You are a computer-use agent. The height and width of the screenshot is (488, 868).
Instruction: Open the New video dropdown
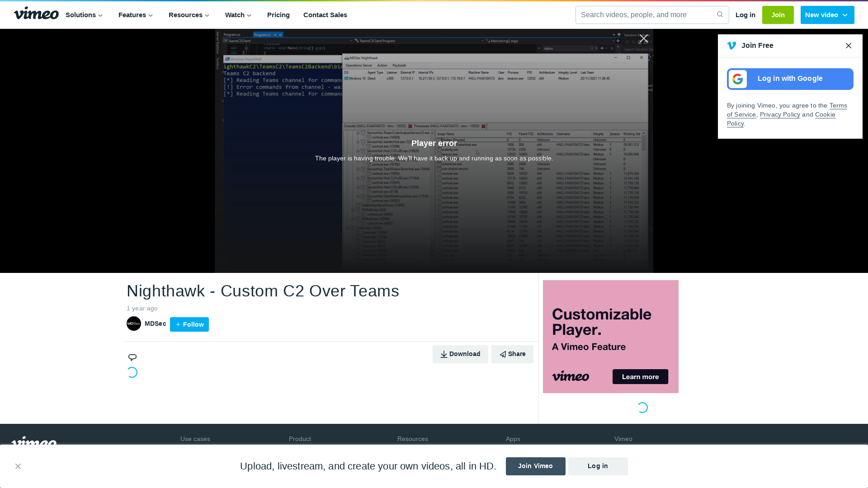(x=827, y=15)
